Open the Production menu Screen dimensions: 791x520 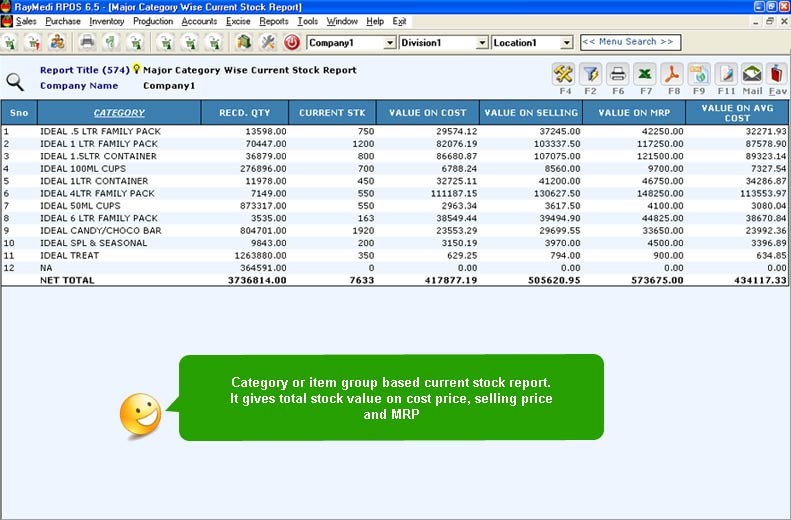tap(153, 21)
